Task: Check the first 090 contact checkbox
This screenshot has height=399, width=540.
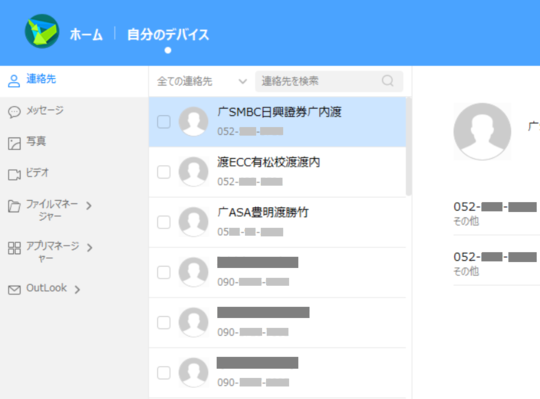Action: click(164, 273)
